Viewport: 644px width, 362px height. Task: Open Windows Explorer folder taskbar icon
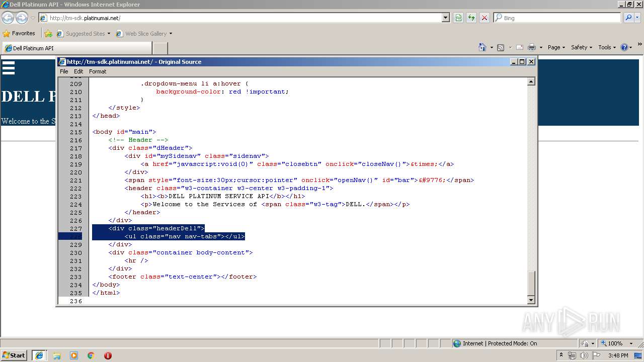click(57, 355)
